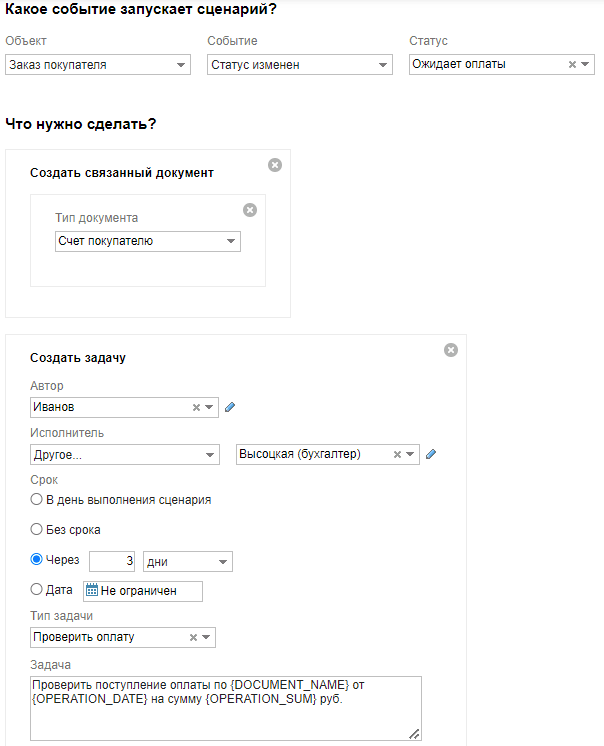Remove the 'Создать связанный документ' action block
The height and width of the screenshot is (746, 604).
[275, 165]
